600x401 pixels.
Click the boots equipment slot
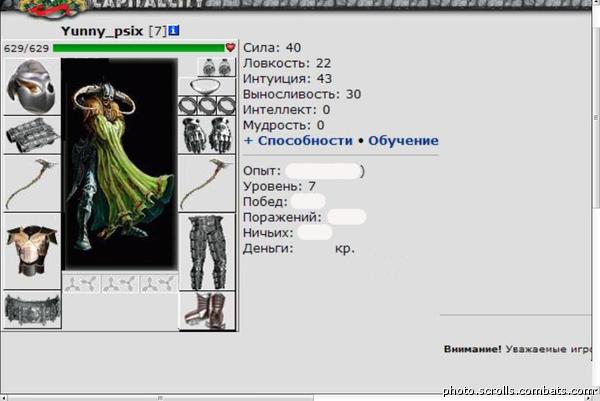pyautogui.click(x=207, y=311)
